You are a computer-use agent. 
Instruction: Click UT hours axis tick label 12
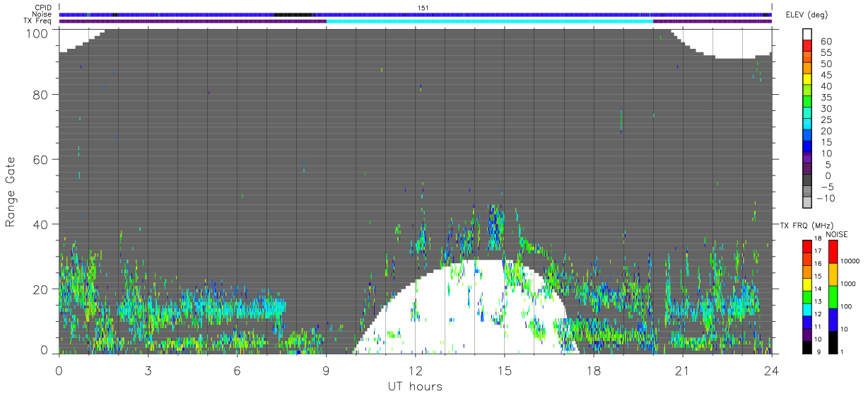tap(415, 370)
